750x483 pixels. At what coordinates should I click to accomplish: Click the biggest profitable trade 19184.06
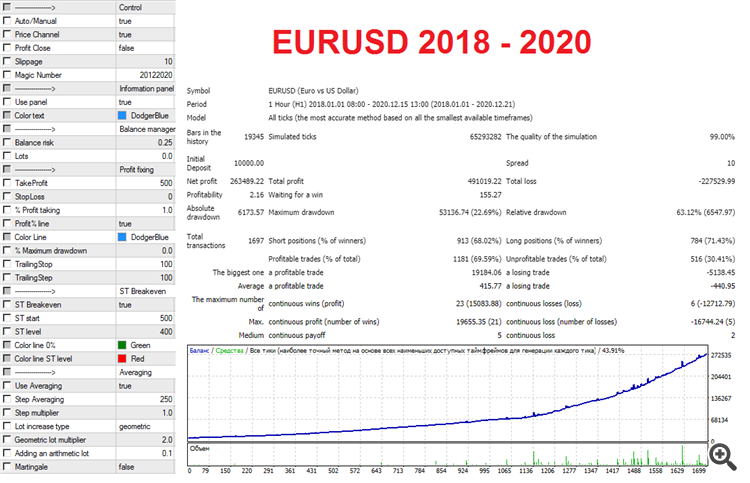click(x=486, y=273)
